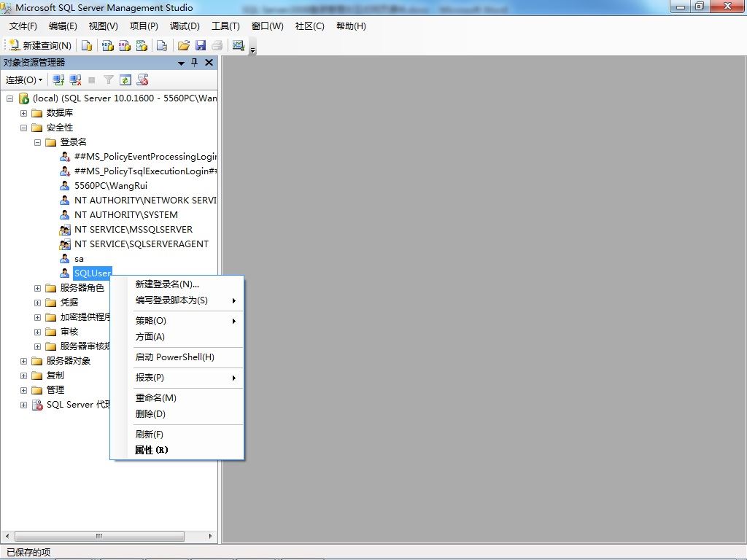Image resolution: width=747 pixels, height=560 pixels.
Task: Click the Analysis Services DMX query icon
Action: 125,45
